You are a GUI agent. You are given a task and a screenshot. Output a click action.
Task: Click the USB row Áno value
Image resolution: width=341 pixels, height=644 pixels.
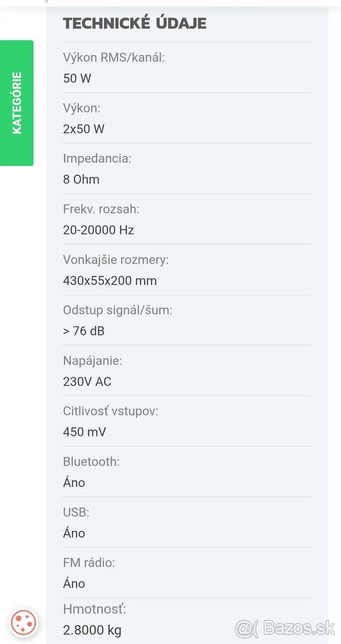(74, 533)
